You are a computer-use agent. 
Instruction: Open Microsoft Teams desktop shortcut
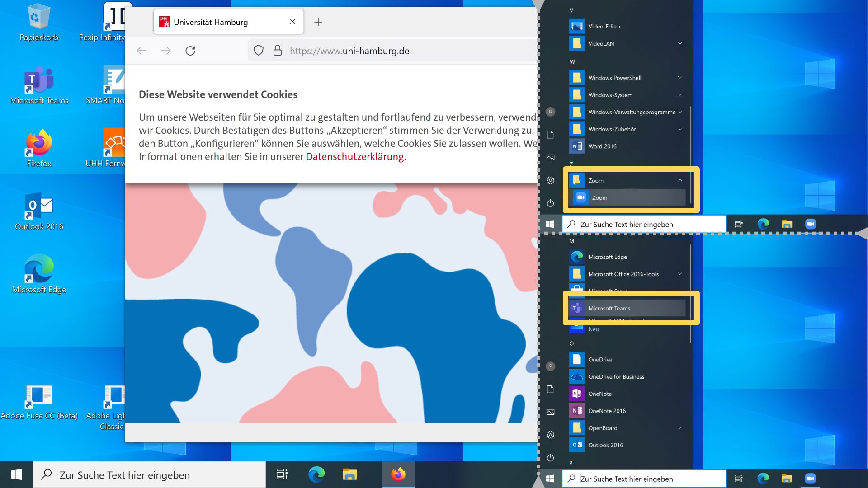click(39, 86)
